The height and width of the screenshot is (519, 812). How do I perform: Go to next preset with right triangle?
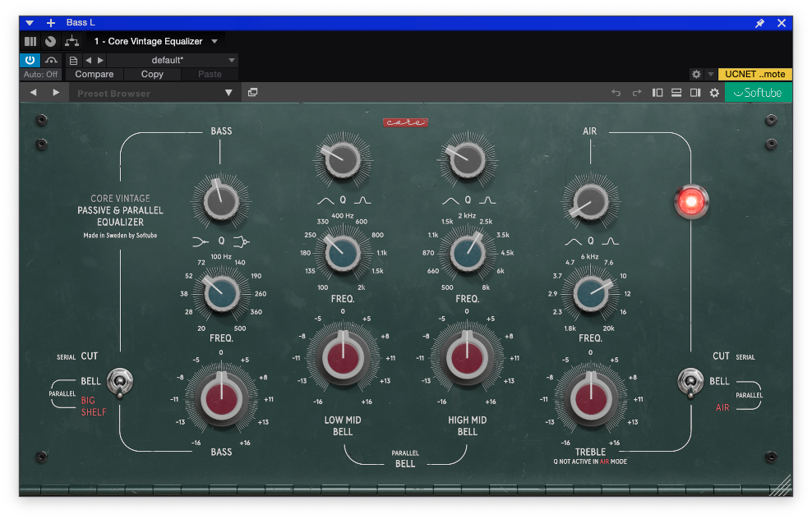100,60
